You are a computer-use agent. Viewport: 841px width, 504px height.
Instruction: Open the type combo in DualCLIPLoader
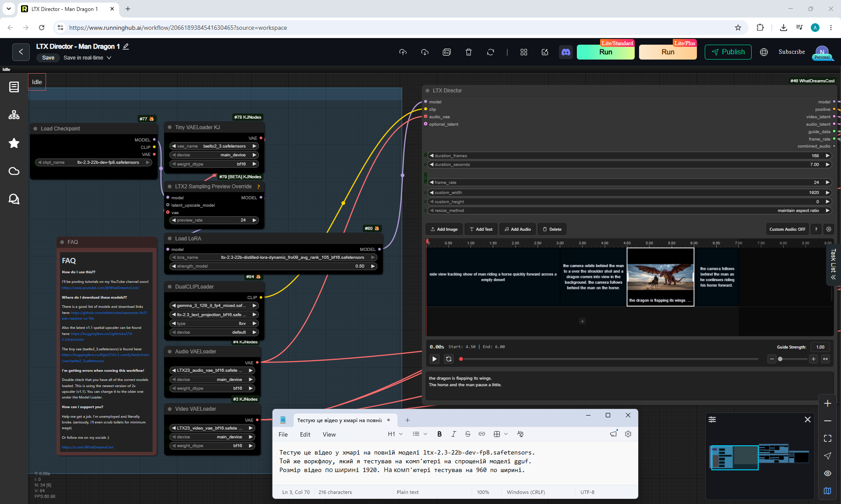click(x=214, y=324)
